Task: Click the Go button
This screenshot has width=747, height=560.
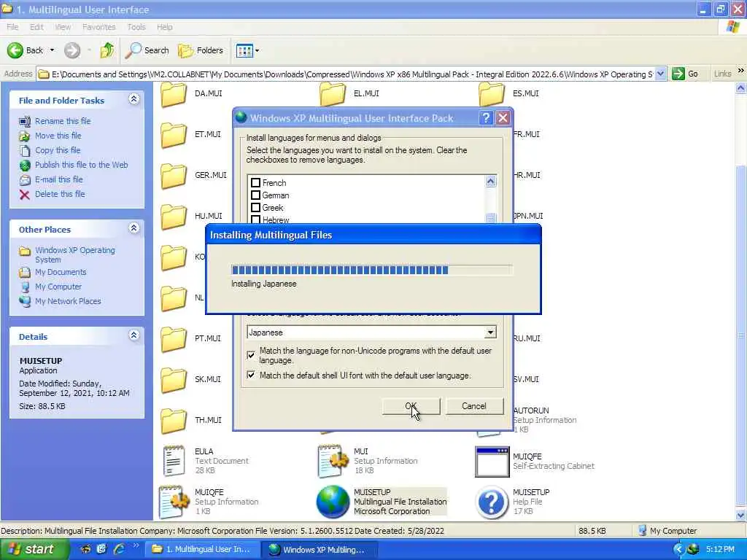Action: point(685,74)
